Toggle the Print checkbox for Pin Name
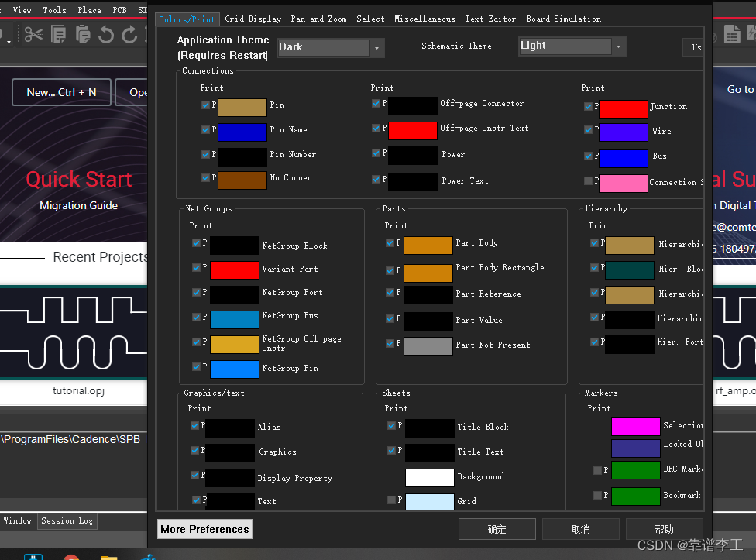This screenshot has height=560, width=756. [205, 129]
